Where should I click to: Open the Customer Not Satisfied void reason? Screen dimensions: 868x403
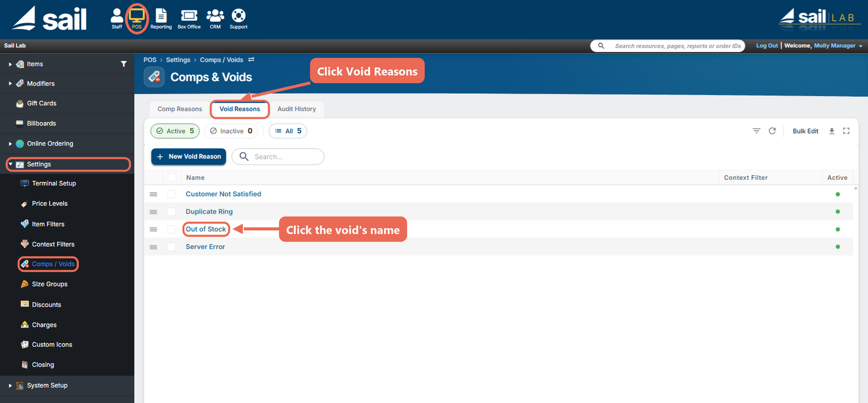[223, 194]
